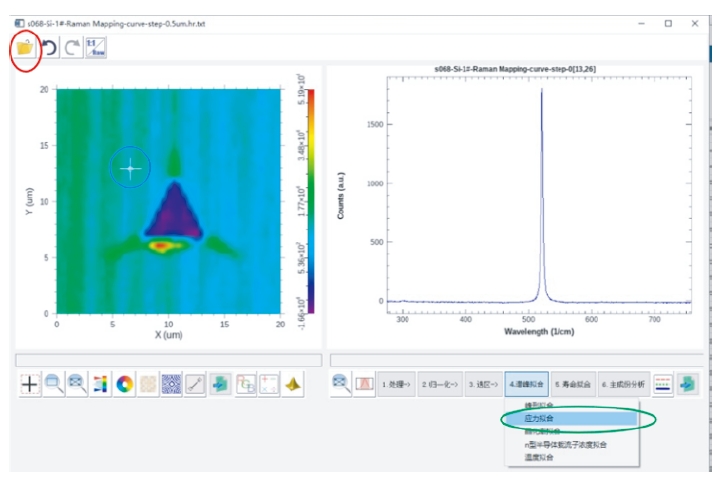Expand the '1.处理->' step button
Screen dimensions: 721x483
pos(397,385)
